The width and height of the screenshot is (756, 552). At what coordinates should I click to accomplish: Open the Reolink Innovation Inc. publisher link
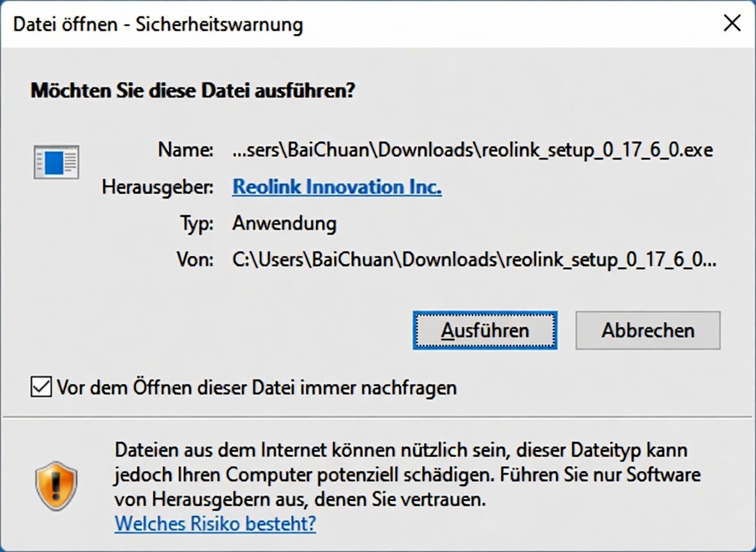point(337,187)
